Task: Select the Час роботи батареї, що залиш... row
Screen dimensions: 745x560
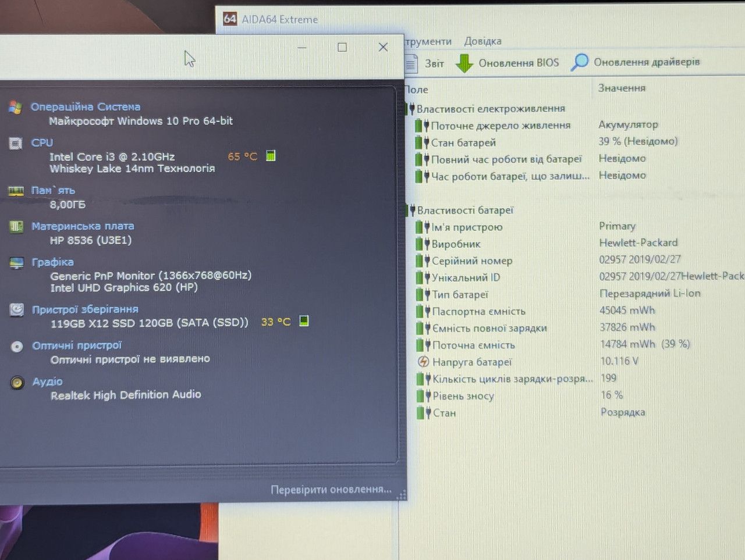Action: coord(580,176)
